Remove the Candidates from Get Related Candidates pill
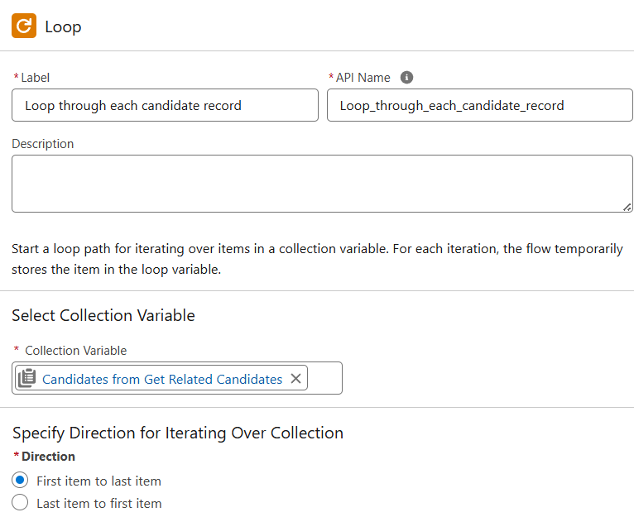This screenshot has width=634, height=518. tap(296, 378)
